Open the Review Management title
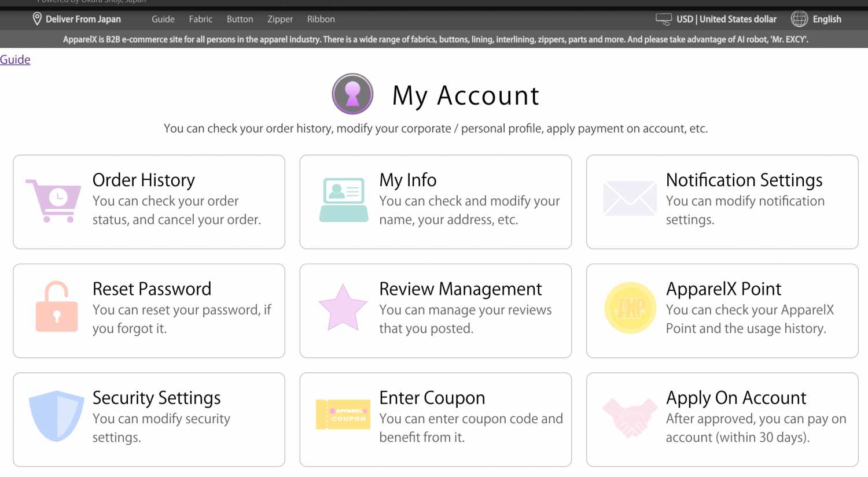 [461, 289]
